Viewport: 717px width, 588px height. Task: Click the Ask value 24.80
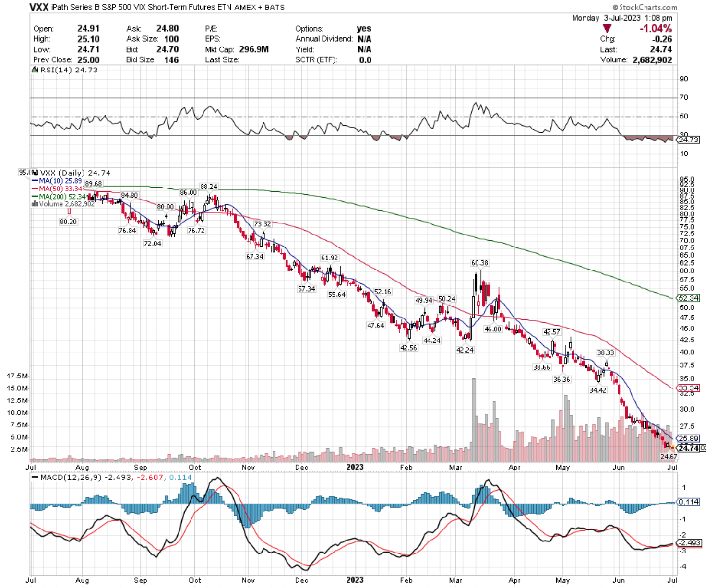point(167,29)
